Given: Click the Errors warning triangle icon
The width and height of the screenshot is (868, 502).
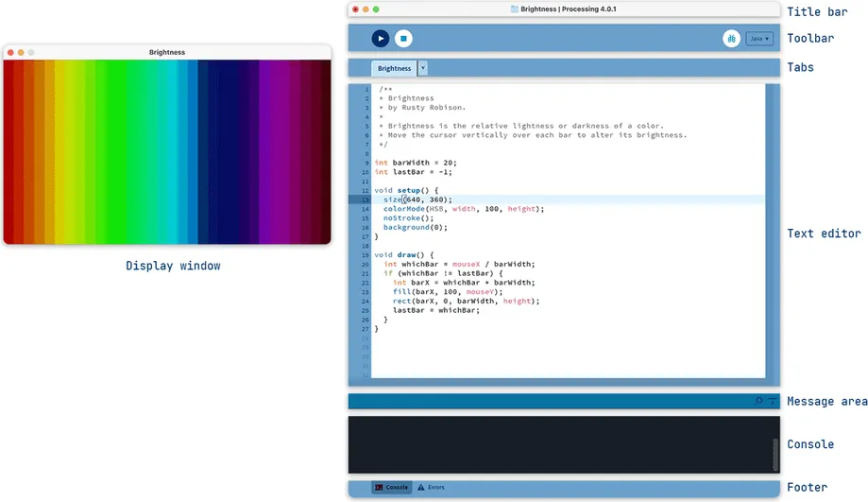Looking at the screenshot, I should tap(421, 488).
